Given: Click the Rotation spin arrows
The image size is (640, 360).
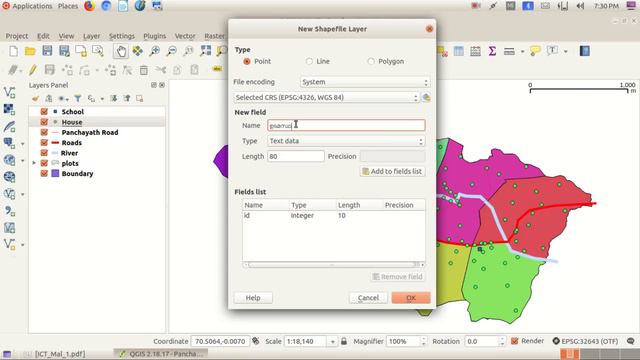Looking at the screenshot, I should click(502, 341).
